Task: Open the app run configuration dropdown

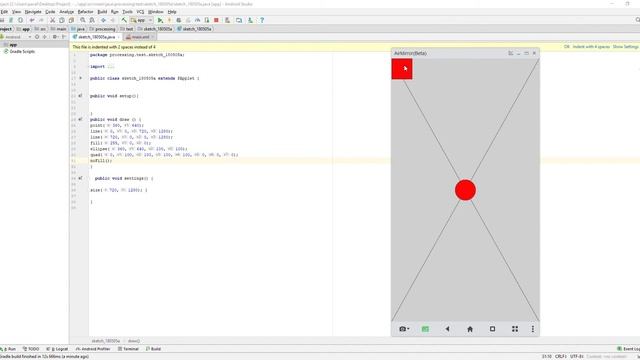Action: coord(142,20)
